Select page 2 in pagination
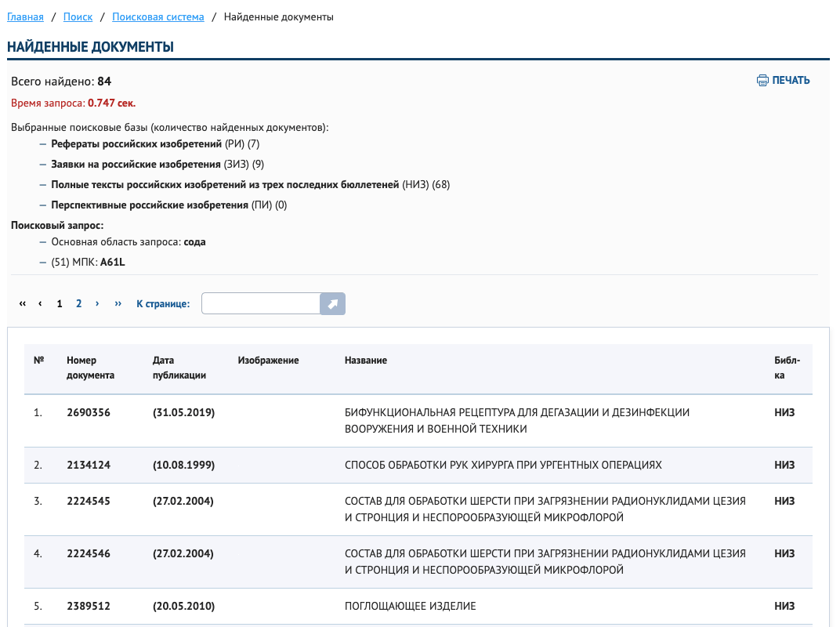 point(78,304)
